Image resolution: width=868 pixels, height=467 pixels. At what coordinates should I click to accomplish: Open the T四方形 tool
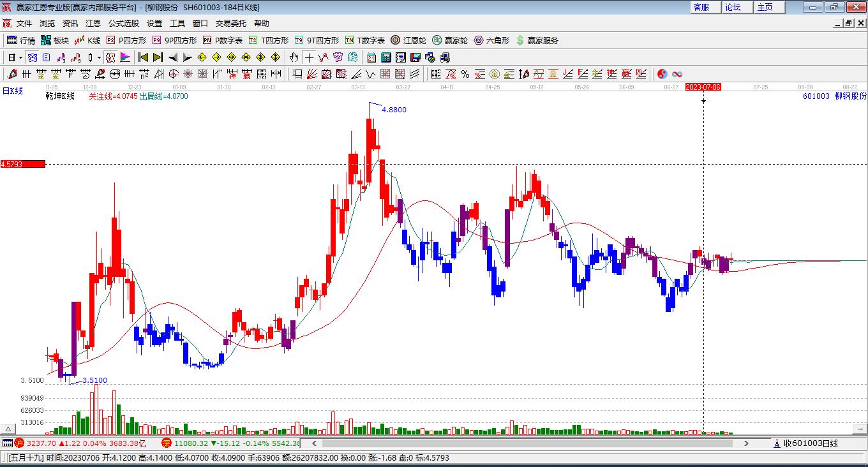click(x=269, y=40)
